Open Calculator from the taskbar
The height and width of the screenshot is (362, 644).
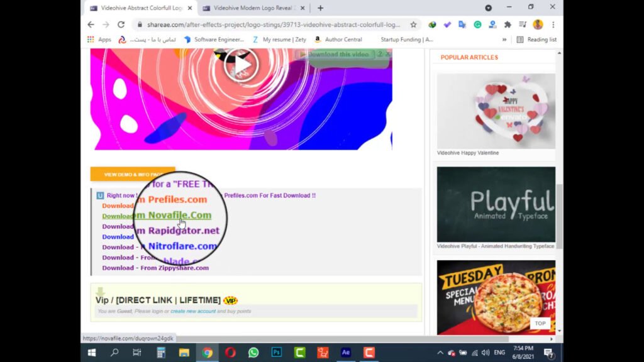[160, 353]
